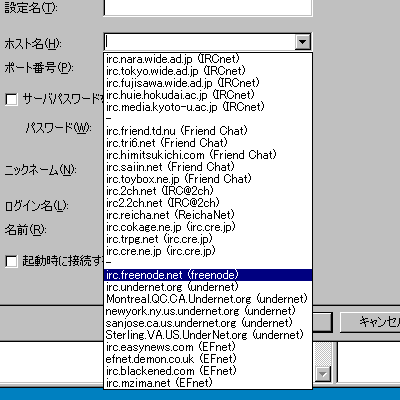Select irc.fujisawa.wide.ad.jp (IRCnet)
Image resolution: width=400 pixels, height=400 pixels.
[208, 83]
